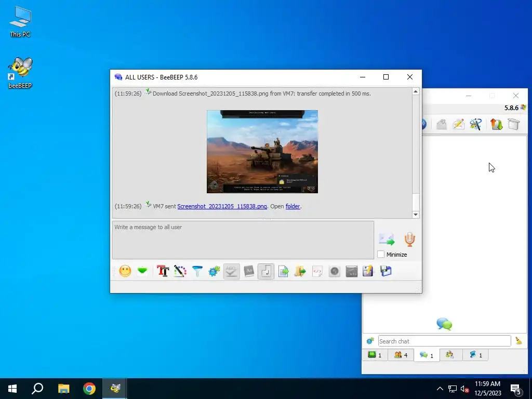Screen dimensions: 532x399
Task: Show hidden tray icons chevron
Action: pos(440,389)
